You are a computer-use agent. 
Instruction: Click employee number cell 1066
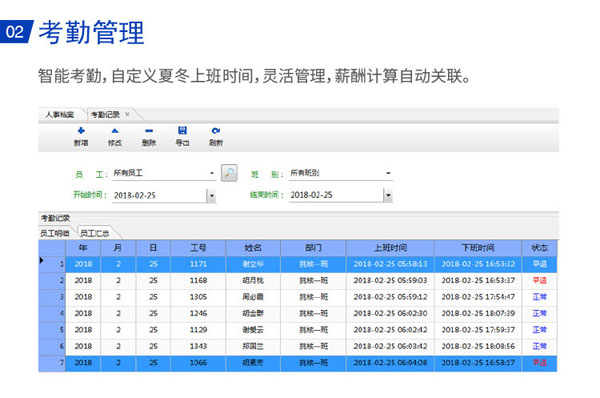(198, 363)
